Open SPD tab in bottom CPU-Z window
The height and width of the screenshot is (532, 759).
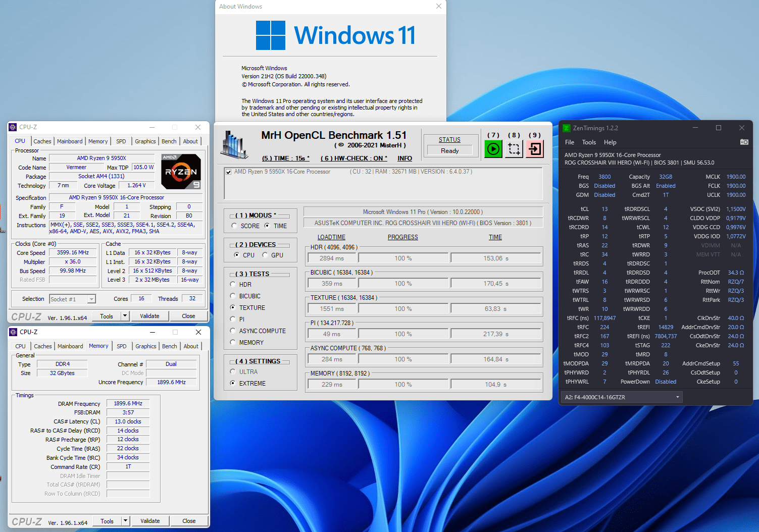click(x=122, y=346)
